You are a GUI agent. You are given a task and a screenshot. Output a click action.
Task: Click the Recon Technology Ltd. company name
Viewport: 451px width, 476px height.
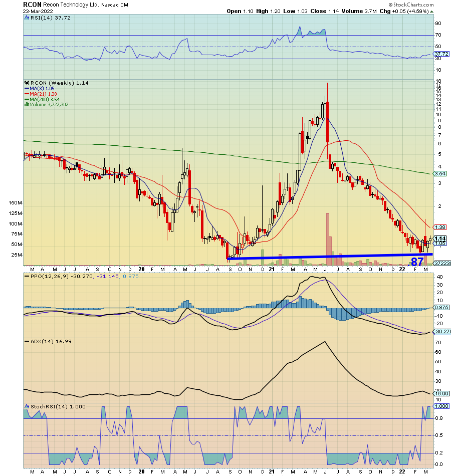click(71, 5)
